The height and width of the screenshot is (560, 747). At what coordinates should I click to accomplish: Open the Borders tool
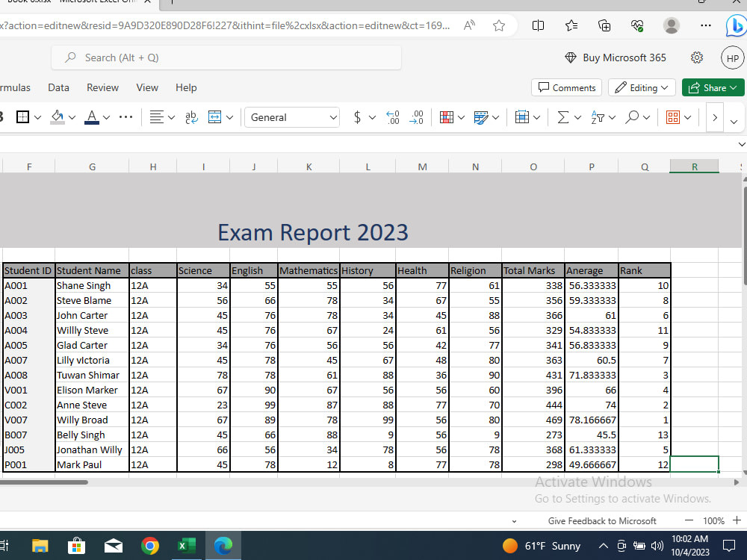coord(22,117)
